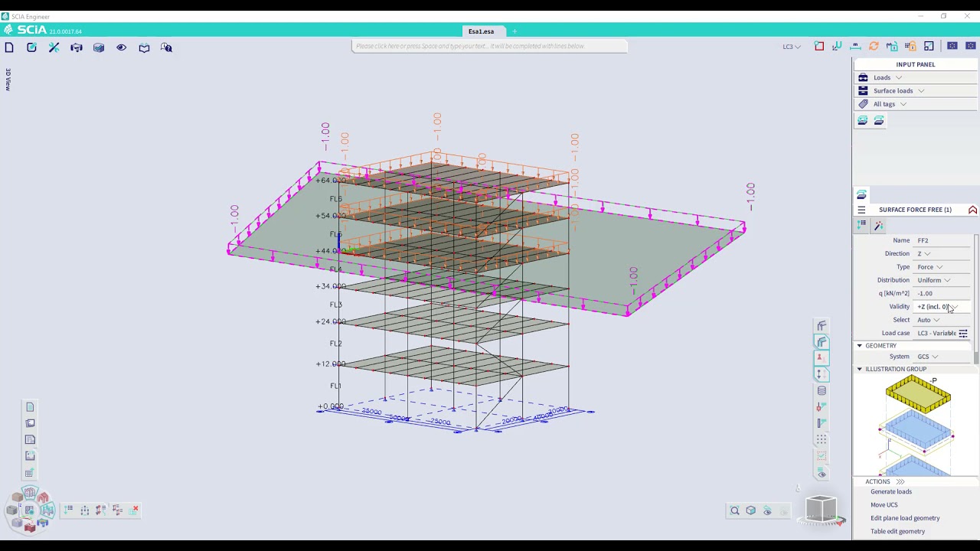Viewport: 980px width, 551px height.
Task: Open the LC3 load case dropdown
Action: pyautogui.click(x=792, y=47)
